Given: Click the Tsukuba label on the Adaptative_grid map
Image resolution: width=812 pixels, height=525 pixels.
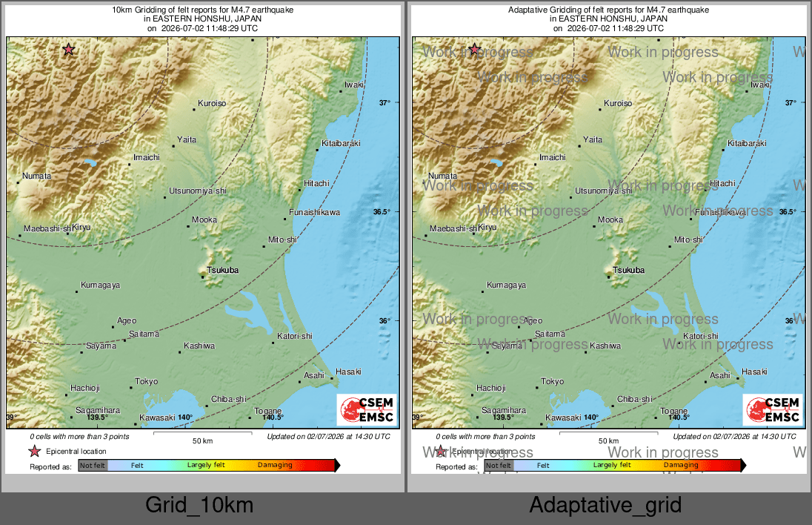Looking at the screenshot, I should 629,270.
